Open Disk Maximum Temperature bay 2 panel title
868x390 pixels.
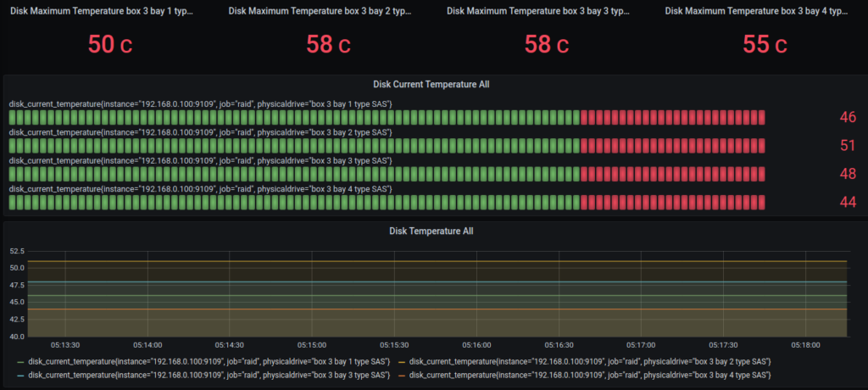[320, 10]
